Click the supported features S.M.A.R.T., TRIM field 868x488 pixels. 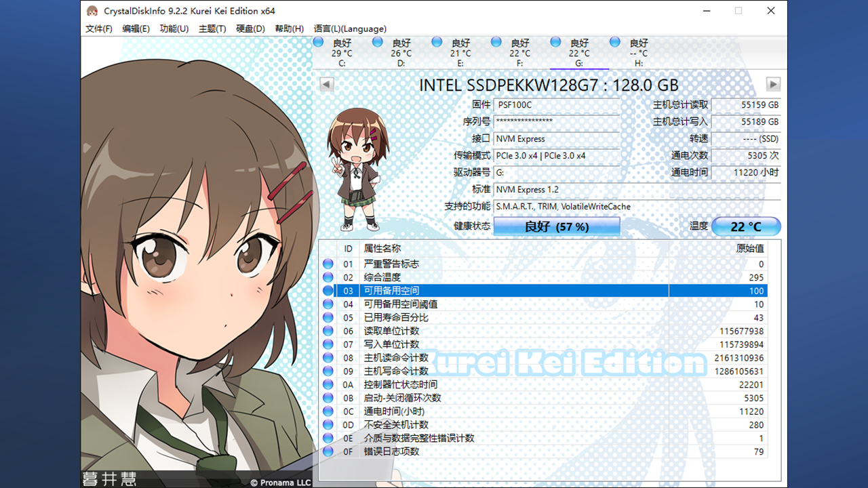637,207
